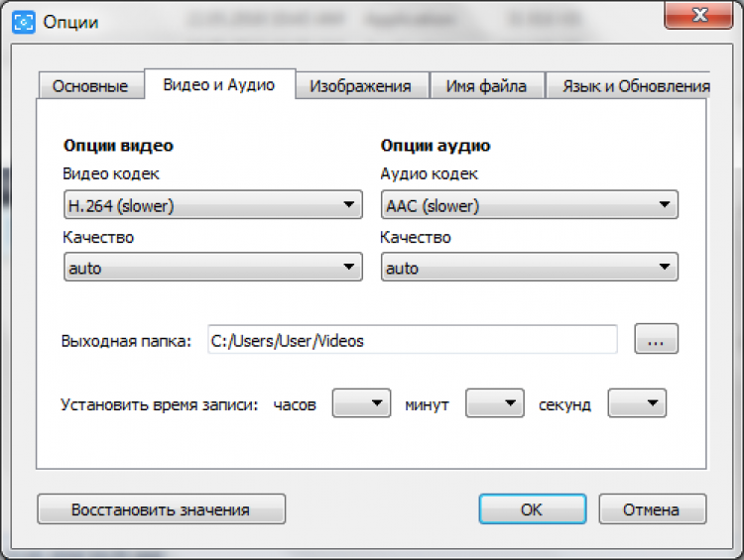Go to the Имя файла tab
Screen dimensions: 744x560
[x=486, y=86]
